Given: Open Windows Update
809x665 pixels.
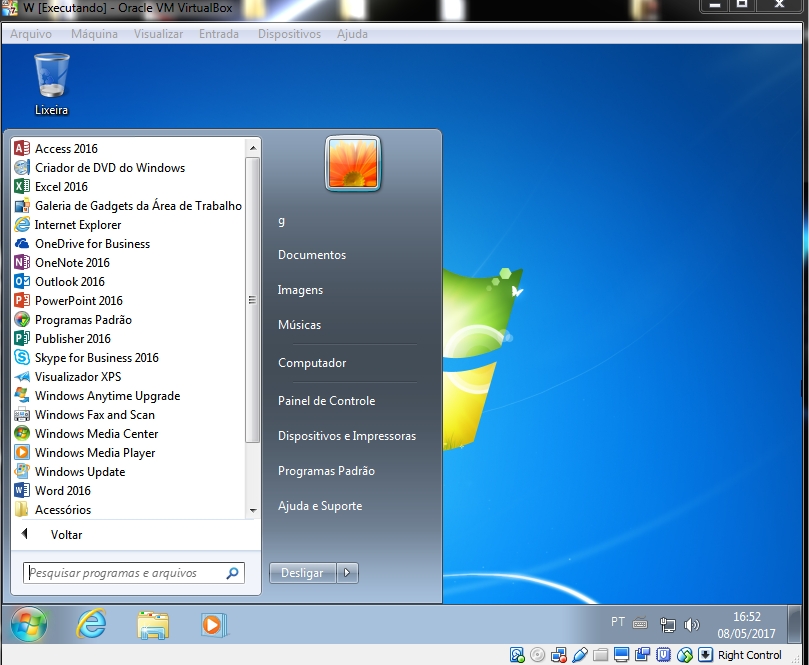Looking at the screenshot, I should pyautogui.click(x=70, y=472).
